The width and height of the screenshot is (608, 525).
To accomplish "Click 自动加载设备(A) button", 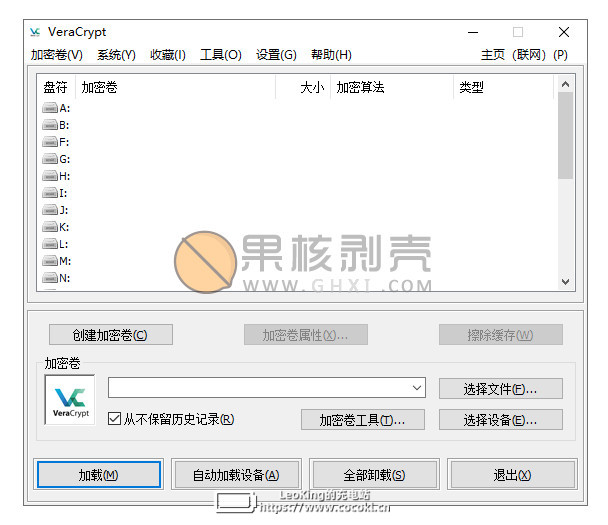I will (x=236, y=475).
